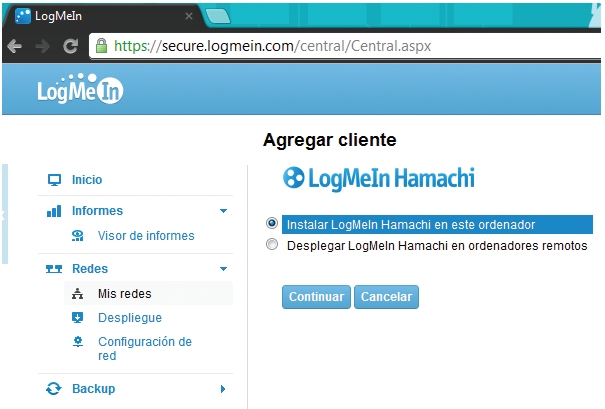Reload the page with refresh icon
Viewport: 605px width, 409px height.
pyautogui.click(x=71, y=46)
